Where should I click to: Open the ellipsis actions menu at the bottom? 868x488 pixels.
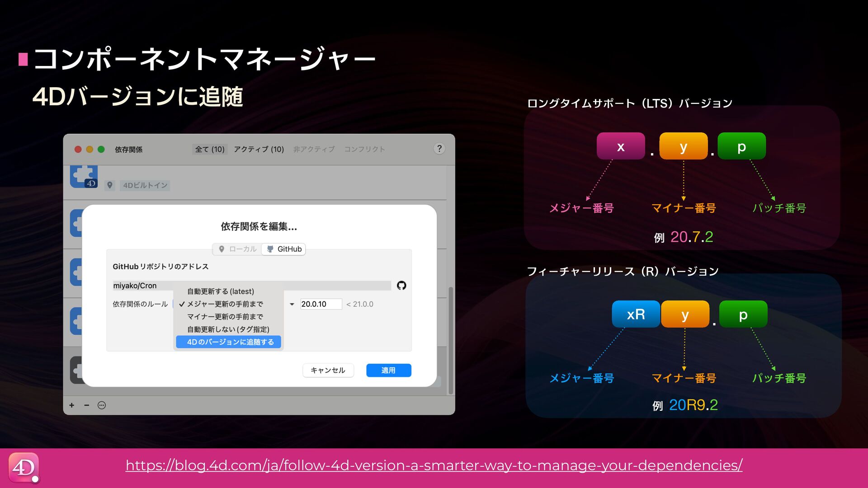102,405
